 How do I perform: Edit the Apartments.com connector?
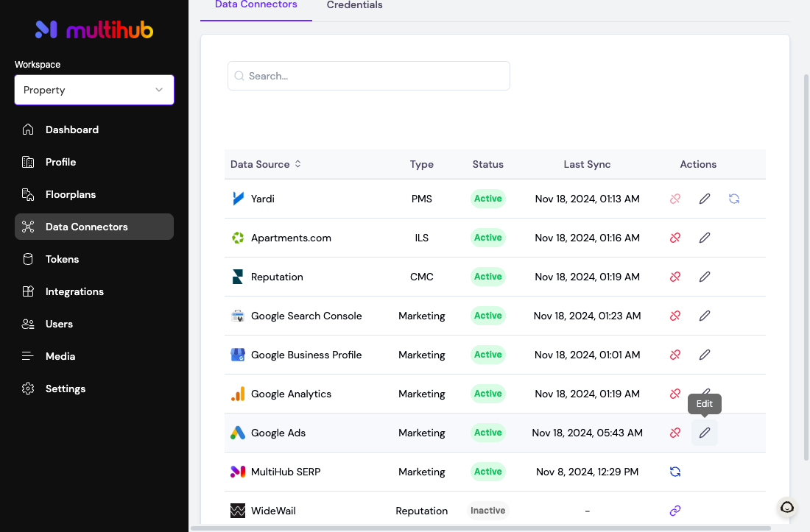(x=705, y=238)
